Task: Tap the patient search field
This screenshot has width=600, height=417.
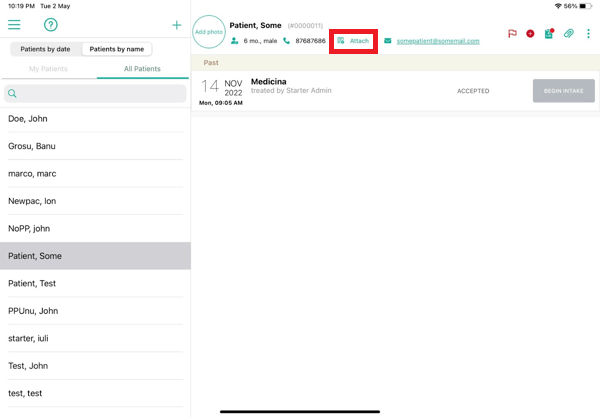Action: (95, 94)
